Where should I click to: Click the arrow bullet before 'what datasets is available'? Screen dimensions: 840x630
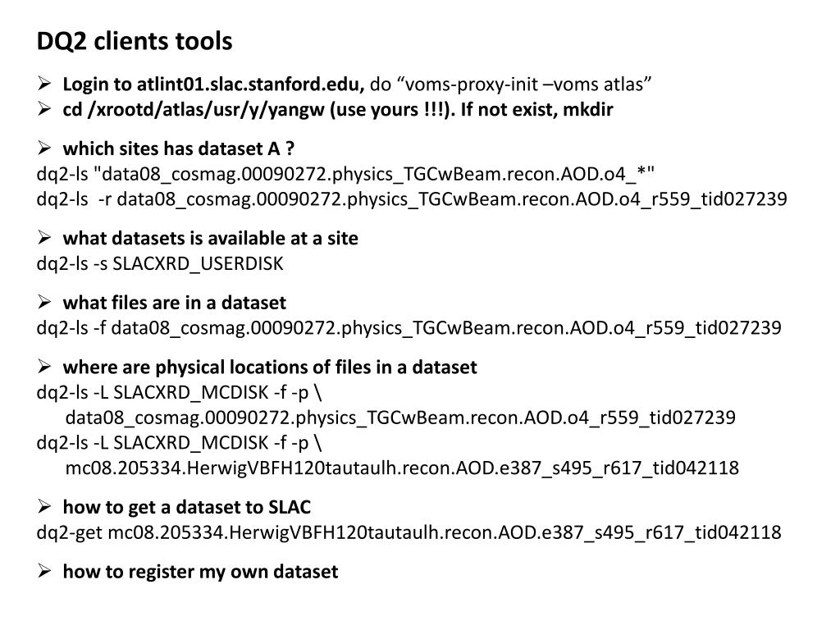point(44,237)
